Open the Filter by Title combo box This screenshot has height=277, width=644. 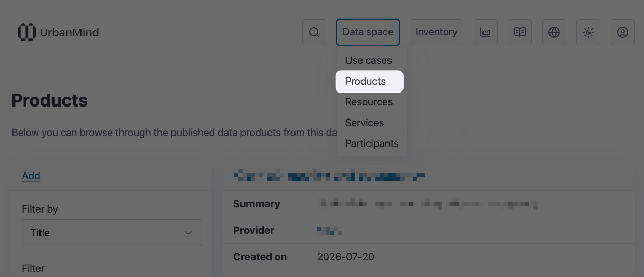pyautogui.click(x=112, y=233)
